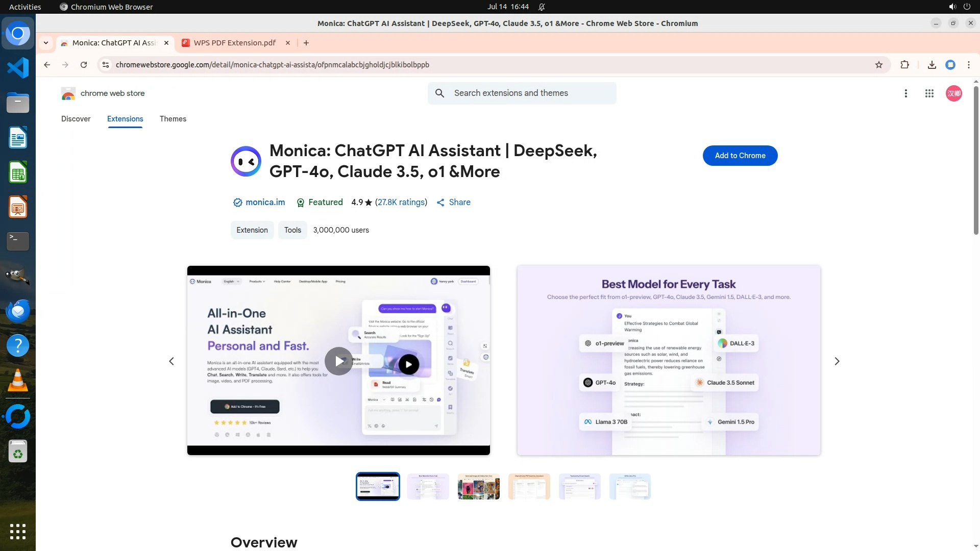This screenshot has width=980, height=551.
Task: View site information icon in address bar
Action: point(106,65)
